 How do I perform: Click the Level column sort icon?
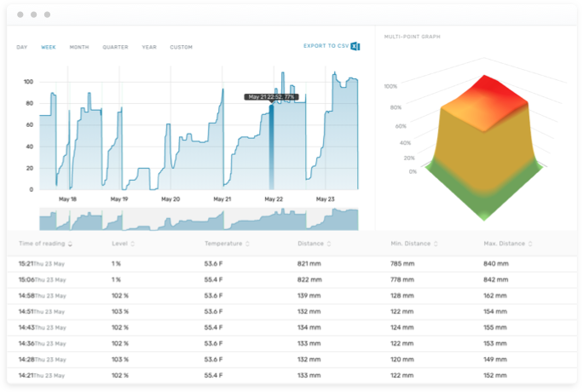click(x=133, y=244)
